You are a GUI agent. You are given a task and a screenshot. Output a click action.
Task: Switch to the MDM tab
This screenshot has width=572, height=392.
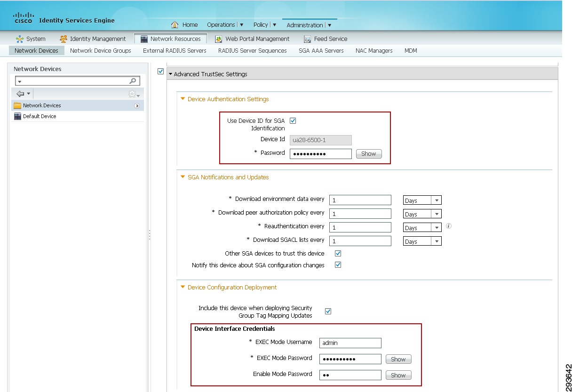(x=411, y=51)
